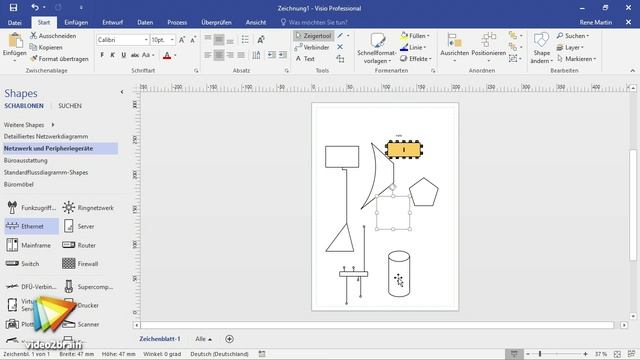Open the Ansicht ribbon tab
Image resolution: width=640 pixels, height=360 pixels.
point(256,22)
